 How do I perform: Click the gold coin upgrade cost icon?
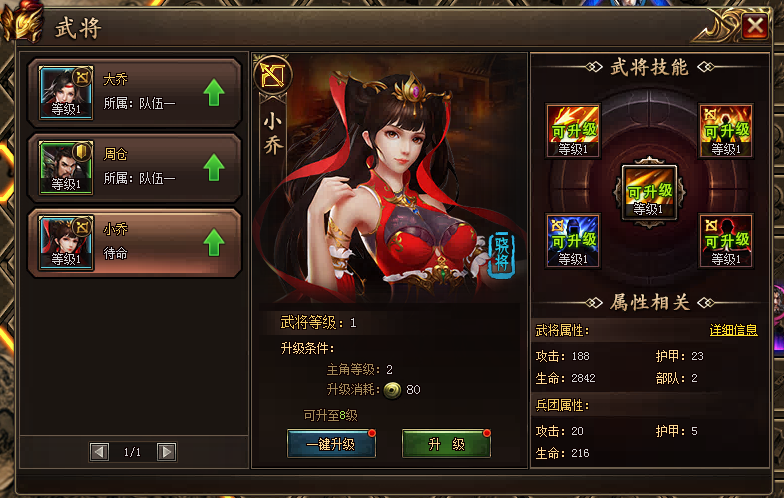pyautogui.click(x=392, y=390)
